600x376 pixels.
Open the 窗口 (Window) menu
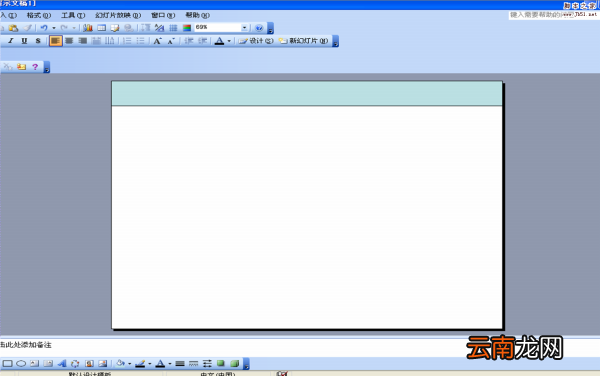click(163, 15)
